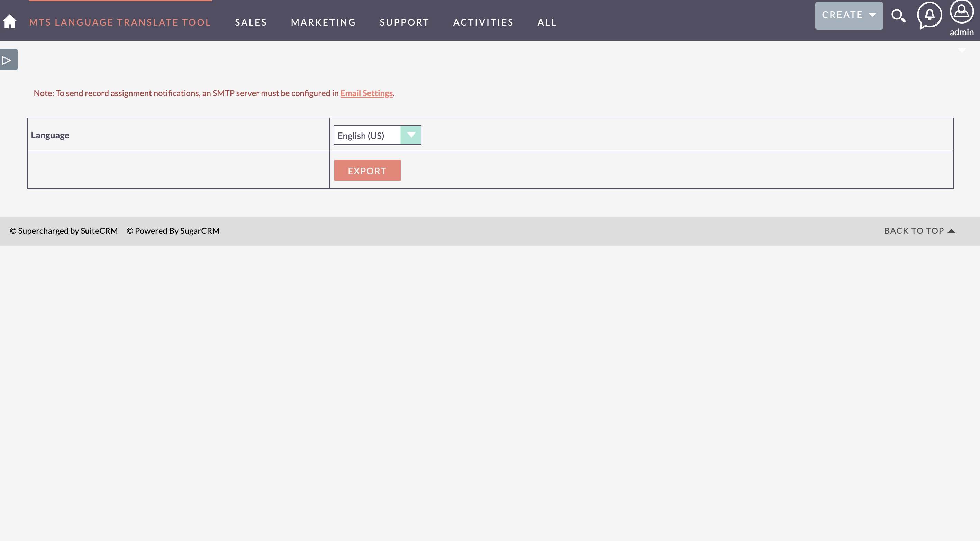The image size is (980, 541).
Task: Open the Create dropdown menu
Action: tap(849, 15)
